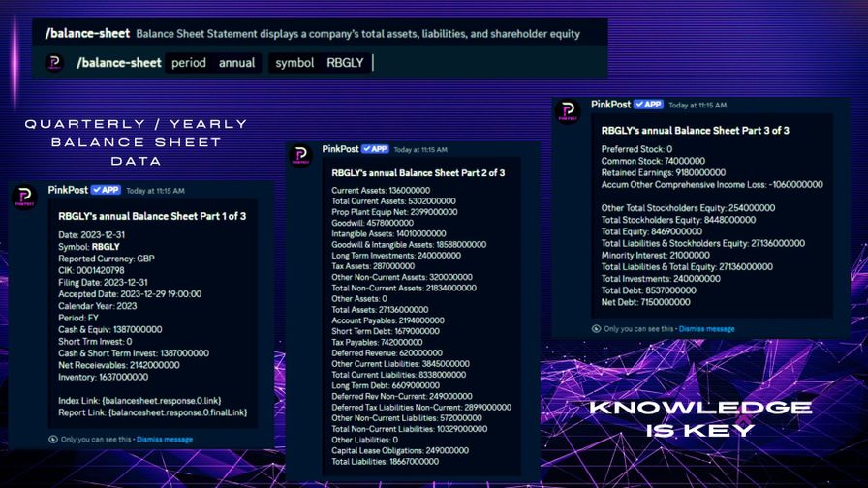Click the eye icon under Part 1 message

click(53, 440)
